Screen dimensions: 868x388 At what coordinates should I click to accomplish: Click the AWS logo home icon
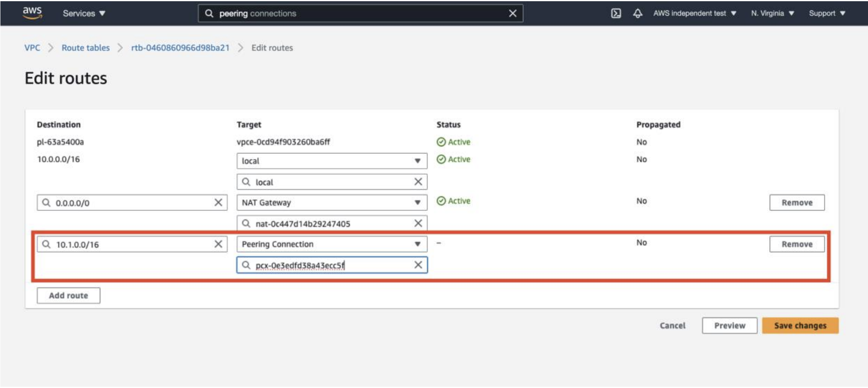(x=32, y=12)
